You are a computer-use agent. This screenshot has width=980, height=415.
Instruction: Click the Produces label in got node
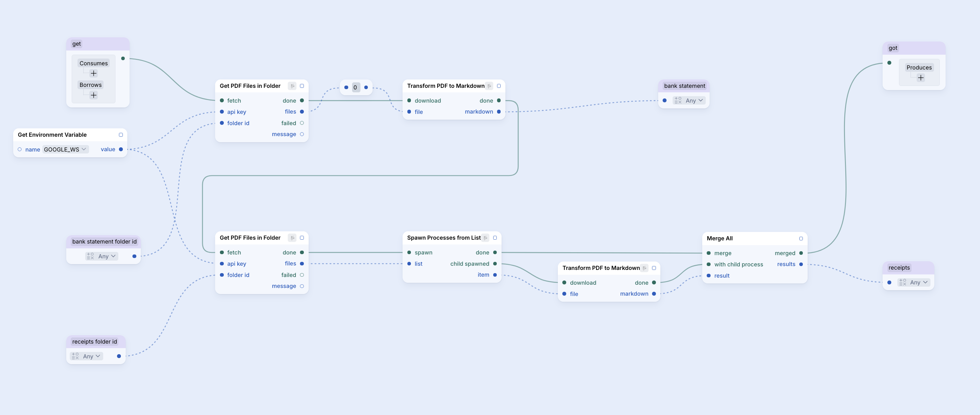[x=919, y=68]
